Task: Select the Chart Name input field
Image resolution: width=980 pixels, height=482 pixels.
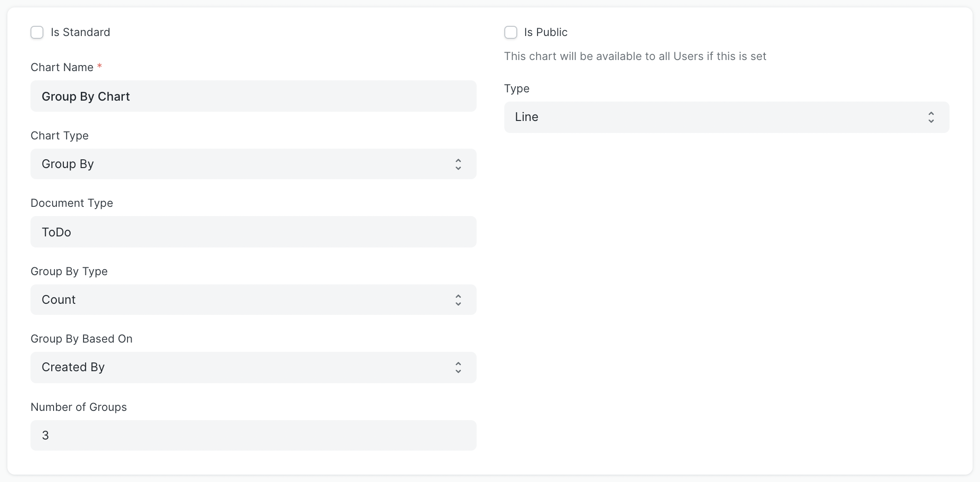Action: 253,96
